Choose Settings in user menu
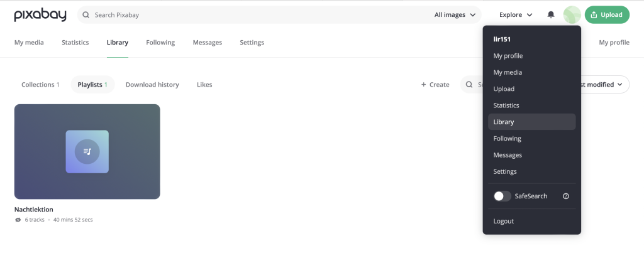Image resolution: width=644 pixels, height=258 pixels. click(532, 171)
